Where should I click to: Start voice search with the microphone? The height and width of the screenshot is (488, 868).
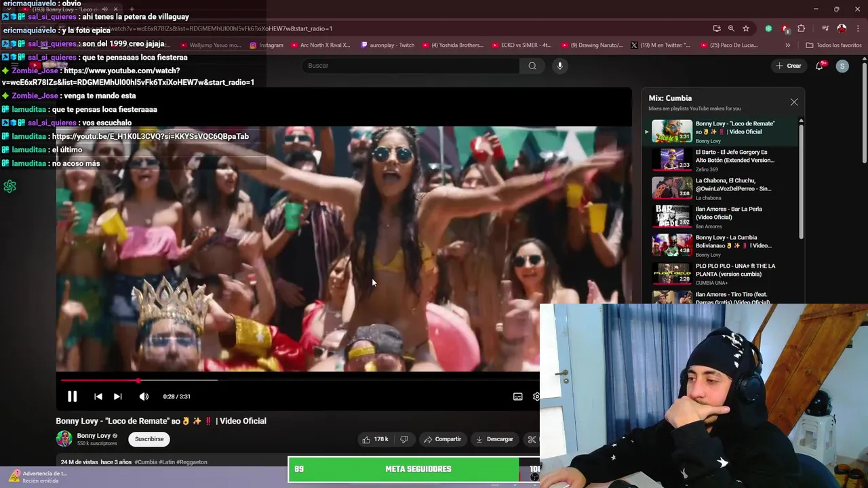pos(559,66)
